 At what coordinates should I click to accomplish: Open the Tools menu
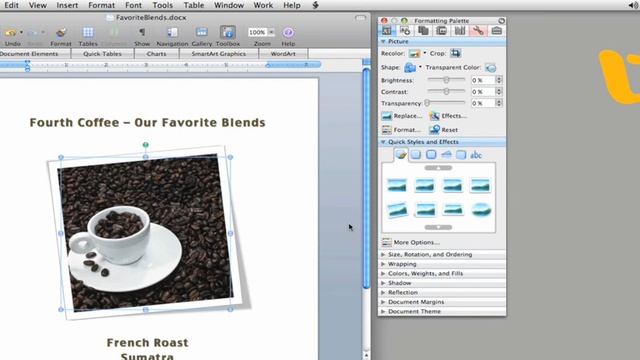[162, 5]
